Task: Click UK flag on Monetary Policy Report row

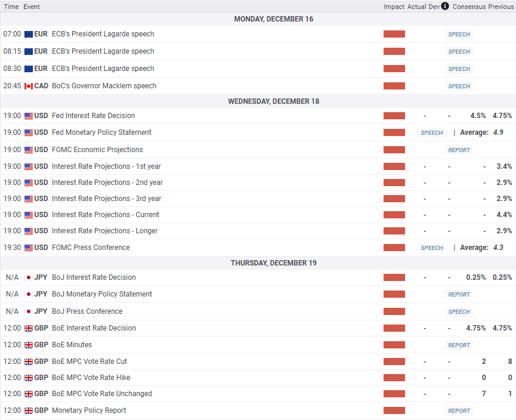Action: pyautogui.click(x=29, y=411)
